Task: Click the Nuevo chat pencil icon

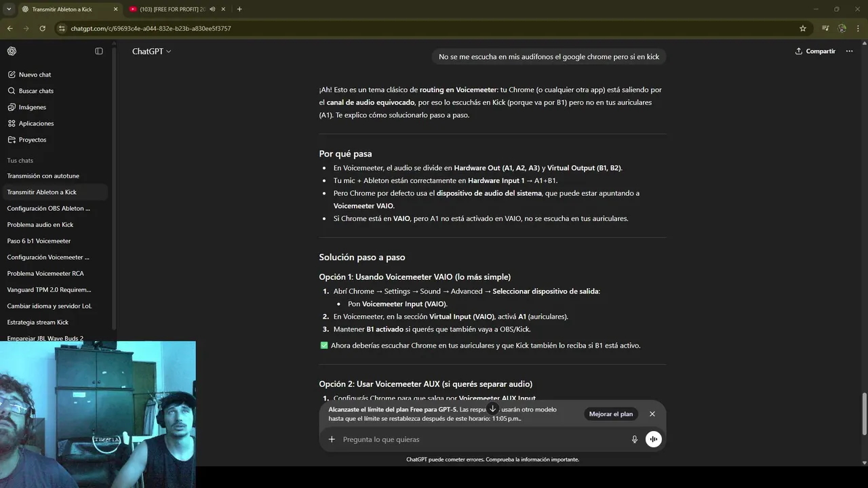Action: (x=12, y=75)
